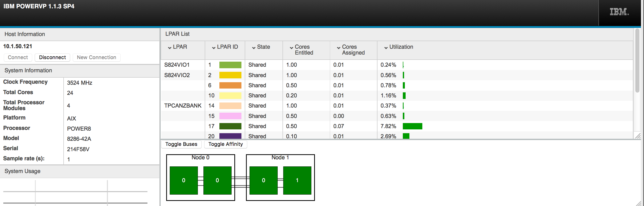This screenshot has width=644, height=206.
Task: Select dark green swatch for LPAR ID 17
Action: click(x=230, y=126)
